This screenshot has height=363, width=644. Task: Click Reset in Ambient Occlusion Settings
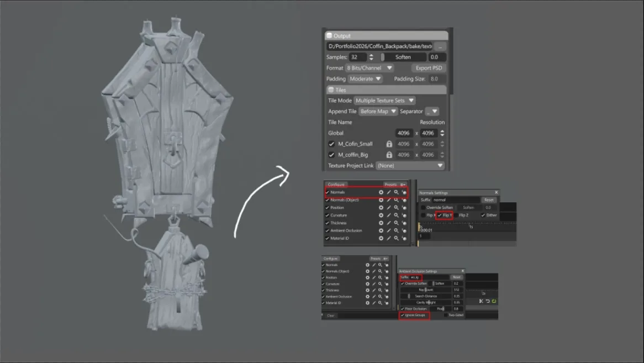[x=456, y=277]
